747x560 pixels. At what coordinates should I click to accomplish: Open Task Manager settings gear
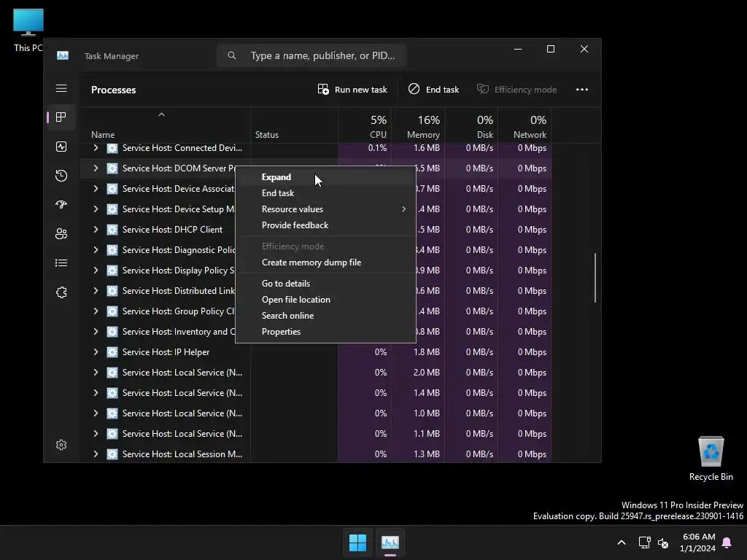pos(61,445)
